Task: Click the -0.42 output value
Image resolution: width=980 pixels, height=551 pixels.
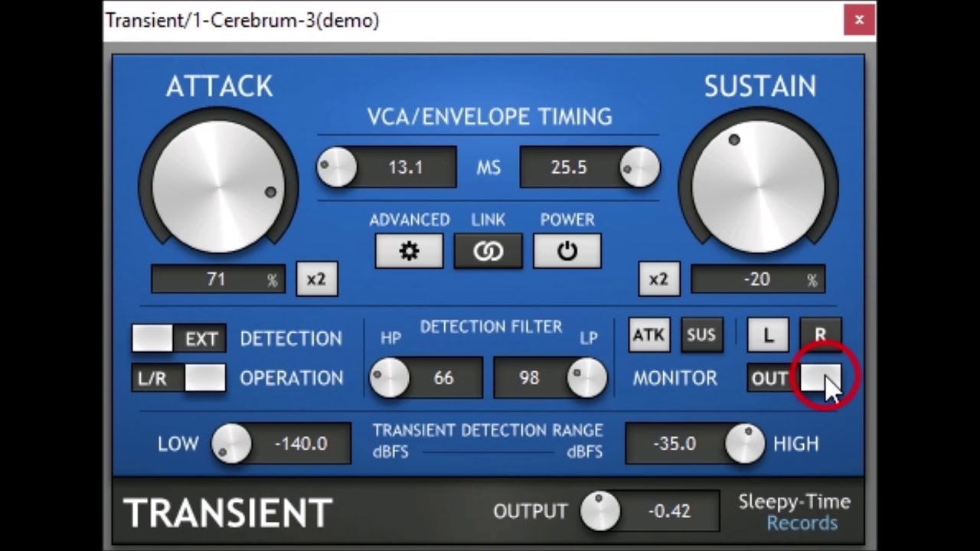Action: click(x=670, y=511)
